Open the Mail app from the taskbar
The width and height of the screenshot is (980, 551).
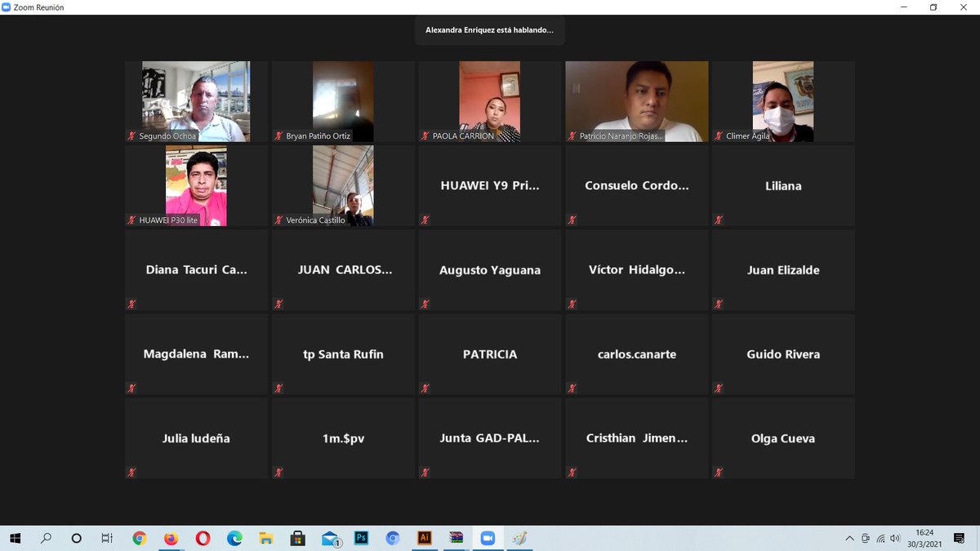click(330, 538)
